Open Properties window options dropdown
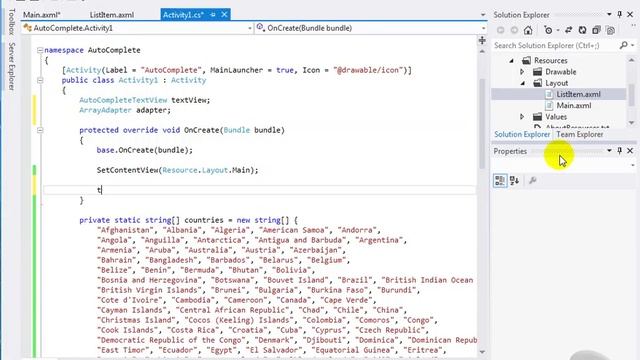The image size is (640, 360). click(609, 151)
